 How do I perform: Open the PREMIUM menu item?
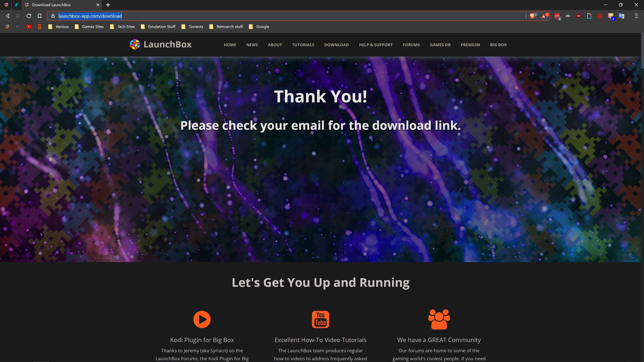tap(470, 45)
